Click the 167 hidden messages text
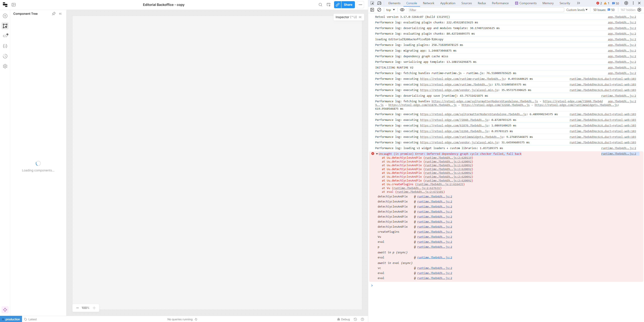The height and width of the screenshot is (322, 644). point(628,10)
